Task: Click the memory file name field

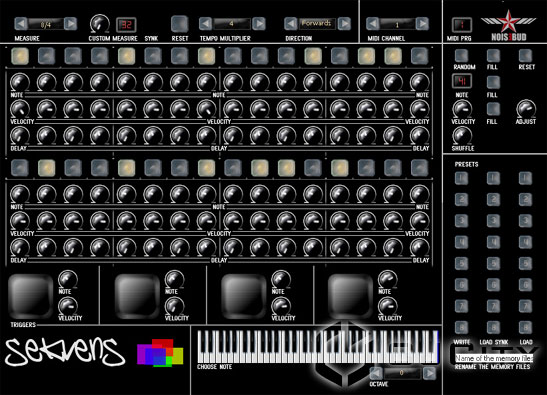Action: 494,358
